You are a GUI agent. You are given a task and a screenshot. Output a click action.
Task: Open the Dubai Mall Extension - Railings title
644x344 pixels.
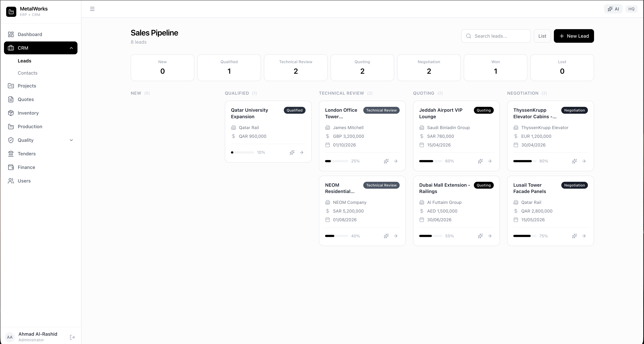[445, 188]
